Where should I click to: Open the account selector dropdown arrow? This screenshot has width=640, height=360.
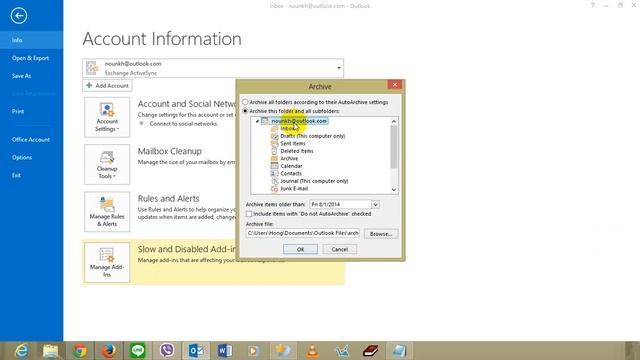[339, 68]
